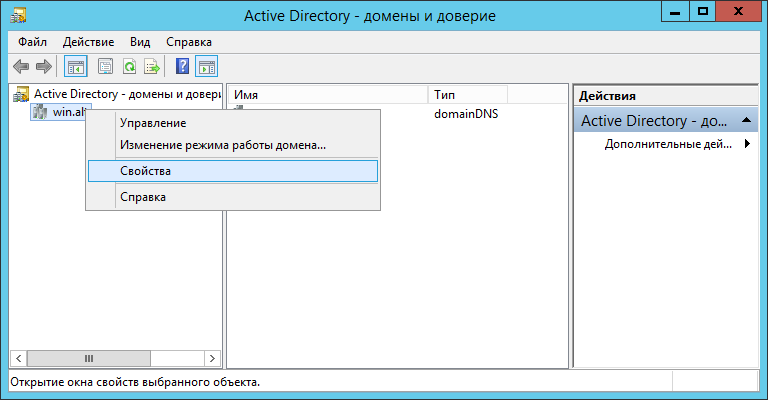Click the Back arrow toolbar icon
768x400 pixels.
pyautogui.click(x=21, y=67)
